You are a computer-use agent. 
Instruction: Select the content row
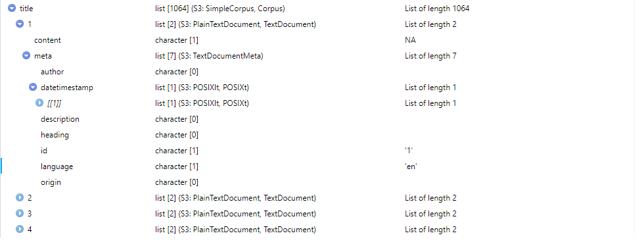[322, 40]
